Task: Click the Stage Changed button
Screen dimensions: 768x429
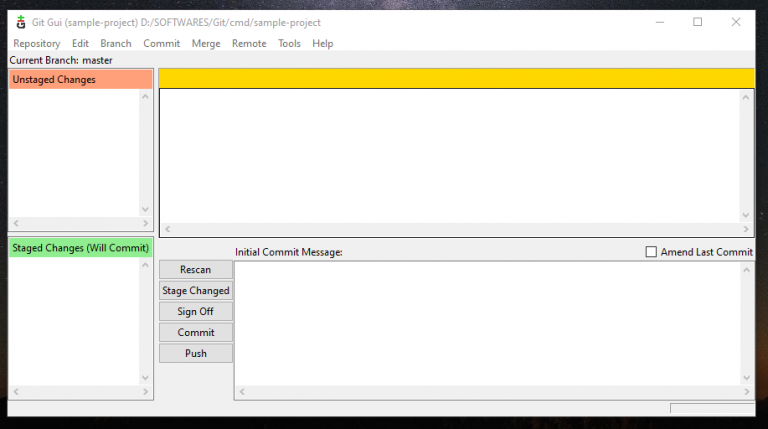Action: [x=196, y=291]
